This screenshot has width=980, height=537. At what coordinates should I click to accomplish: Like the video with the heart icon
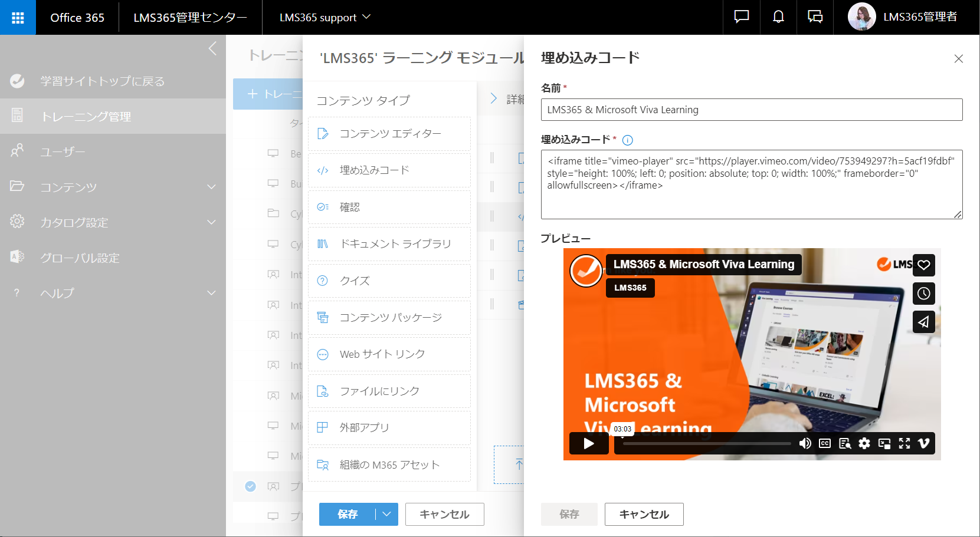click(x=923, y=265)
